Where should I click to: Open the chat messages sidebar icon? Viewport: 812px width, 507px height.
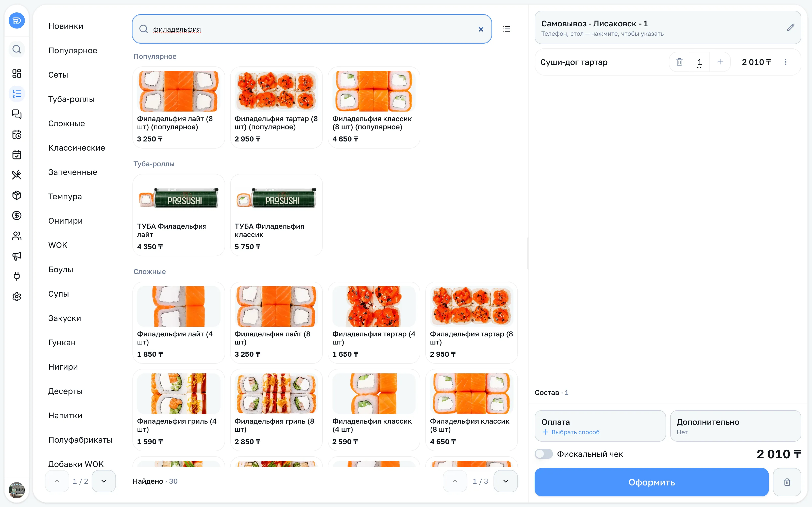tap(16, 114)
